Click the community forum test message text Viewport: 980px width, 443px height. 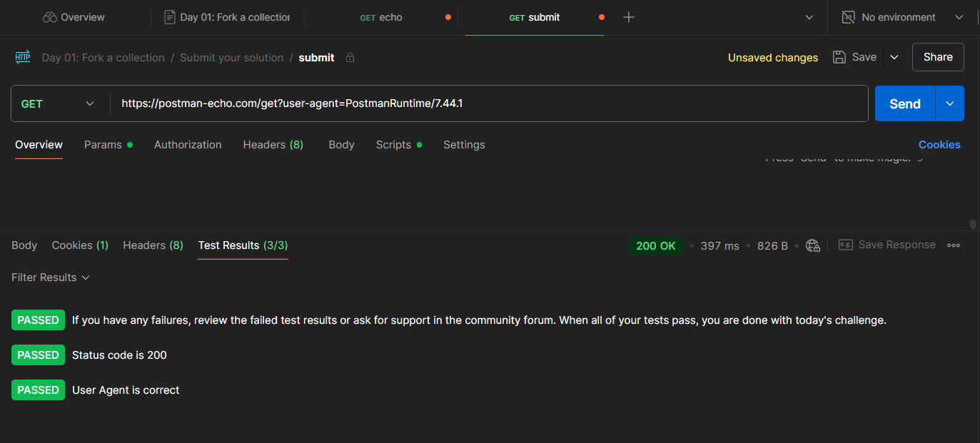click(479, 320)
